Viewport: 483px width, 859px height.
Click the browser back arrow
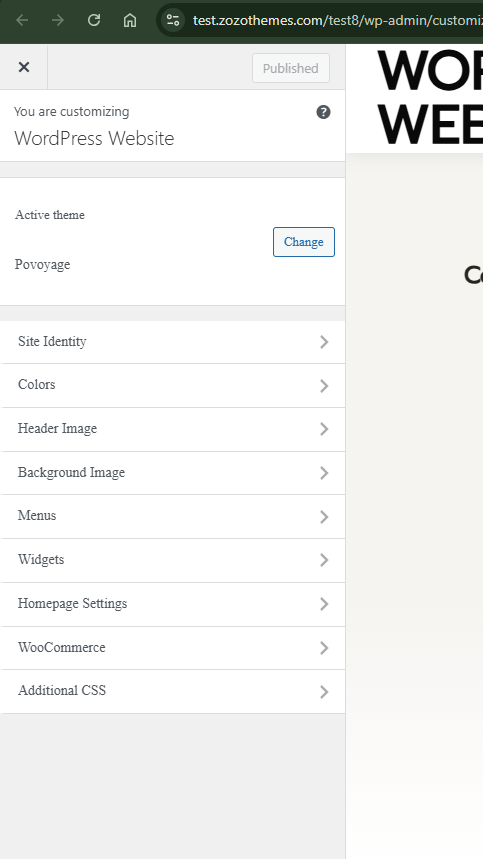point(22,20)
